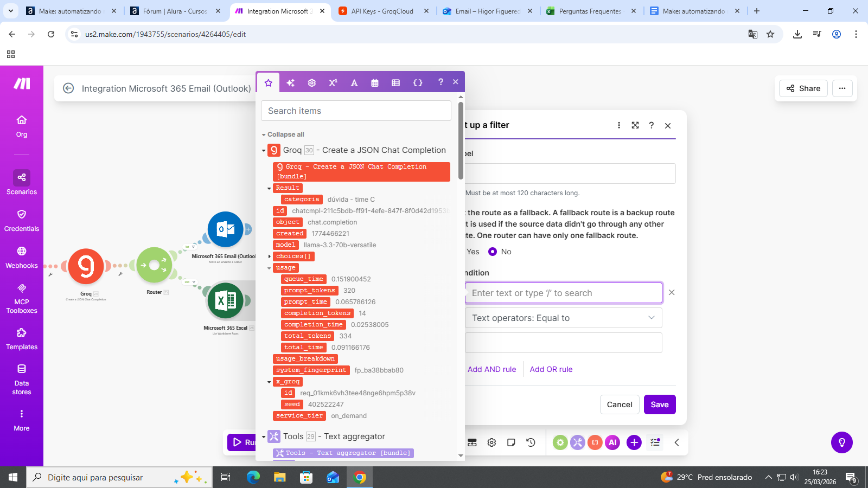Click the condition field 'Enter text or type / to search'
The image size is (868, 488).
tap(563, 293)
